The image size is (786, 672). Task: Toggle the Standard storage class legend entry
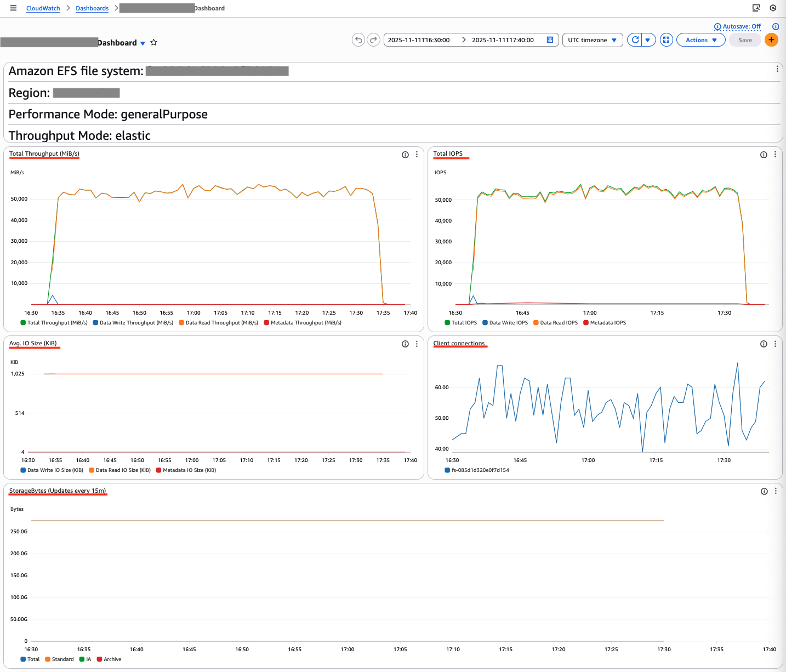(59, 659)
